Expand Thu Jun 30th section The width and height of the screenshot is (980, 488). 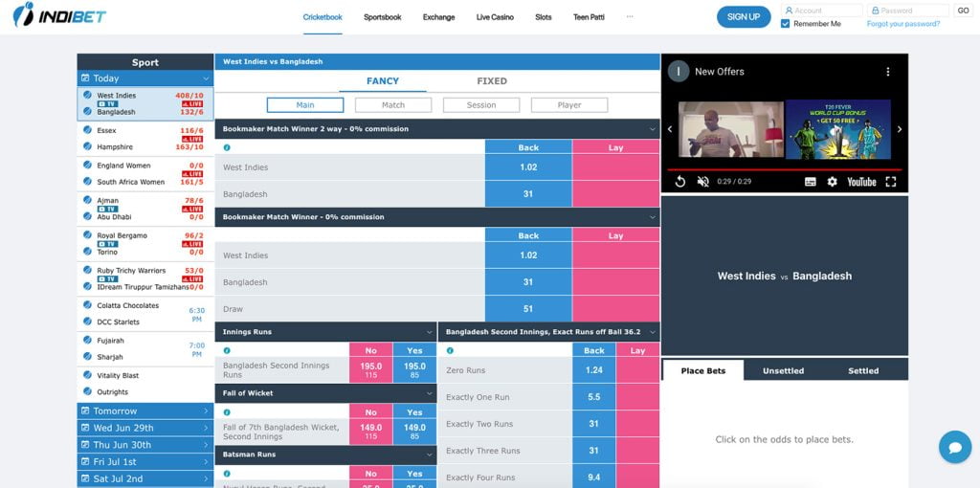[x=145, y=445]
